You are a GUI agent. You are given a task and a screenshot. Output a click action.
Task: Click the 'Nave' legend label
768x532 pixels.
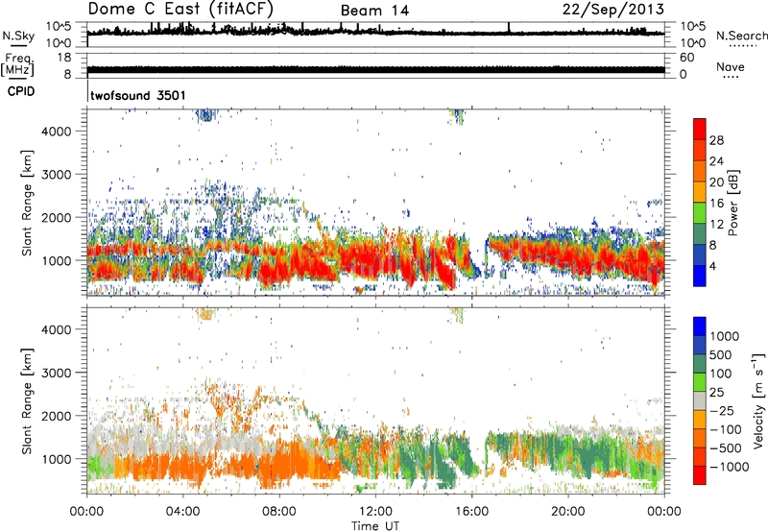point(730,67)
